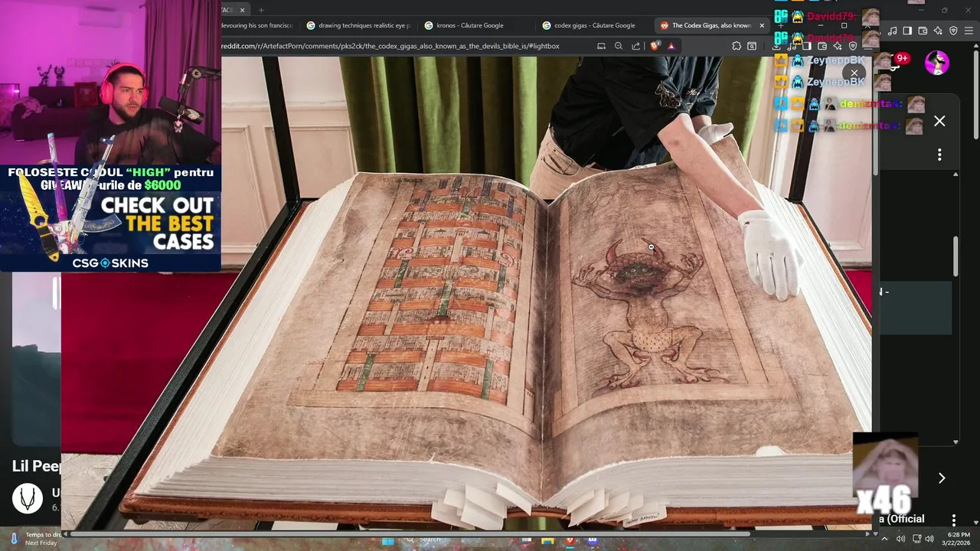This screenshot has width=980, height=551.
Task: Open the Brave VPN shield icon
Action: click(953, 31)
